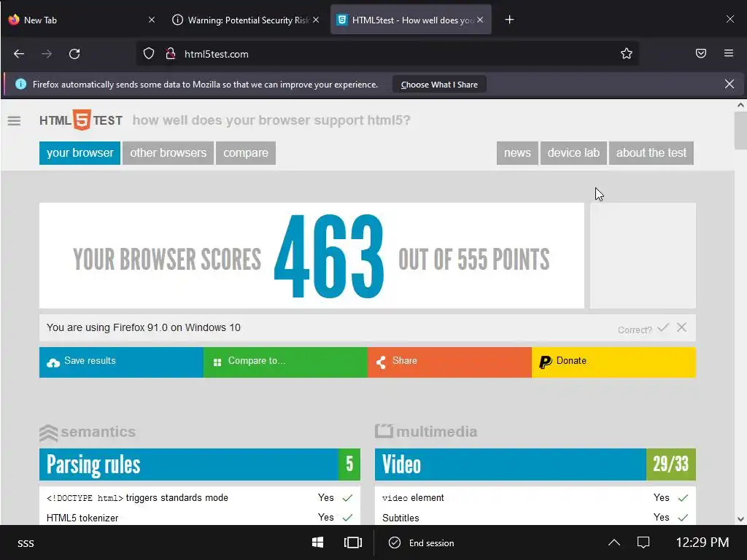747x560 pixels.
Task: Dismiss the Firefox data notification bar
Action: (x=729, y=85)
